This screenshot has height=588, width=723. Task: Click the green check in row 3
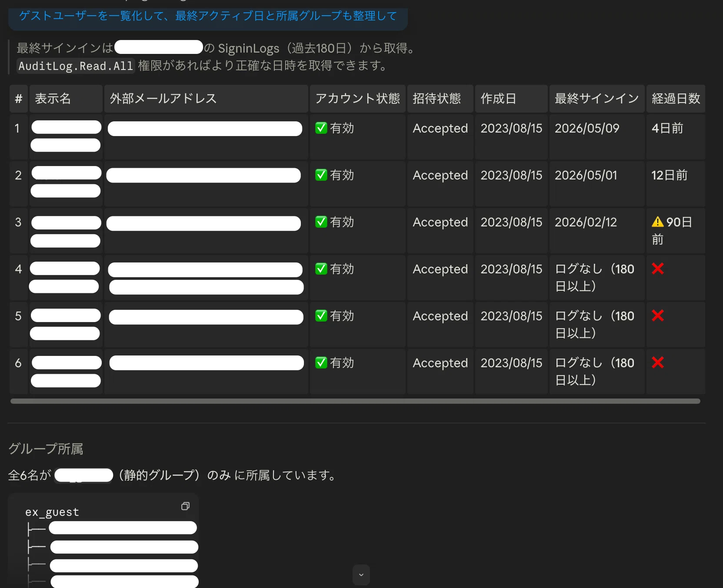pyautogui.click(x=321, y=222)
